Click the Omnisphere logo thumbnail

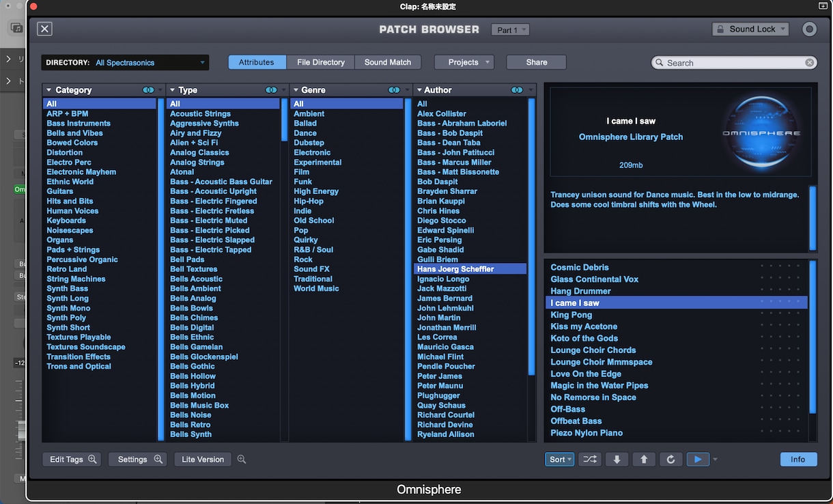[761, 132]
